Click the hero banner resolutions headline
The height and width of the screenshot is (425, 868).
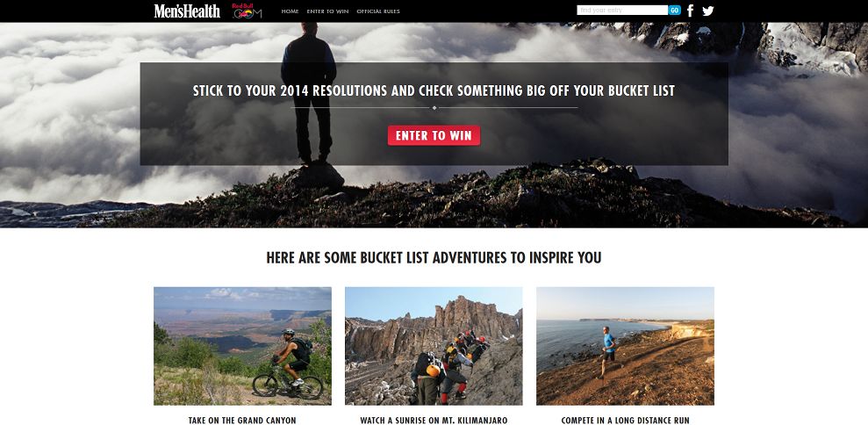tap(434, 90)
